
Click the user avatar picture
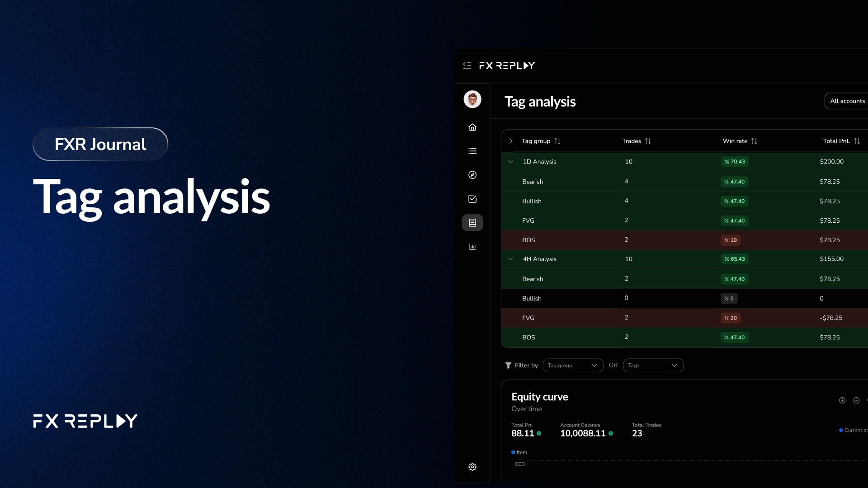(x=472, y=99)
